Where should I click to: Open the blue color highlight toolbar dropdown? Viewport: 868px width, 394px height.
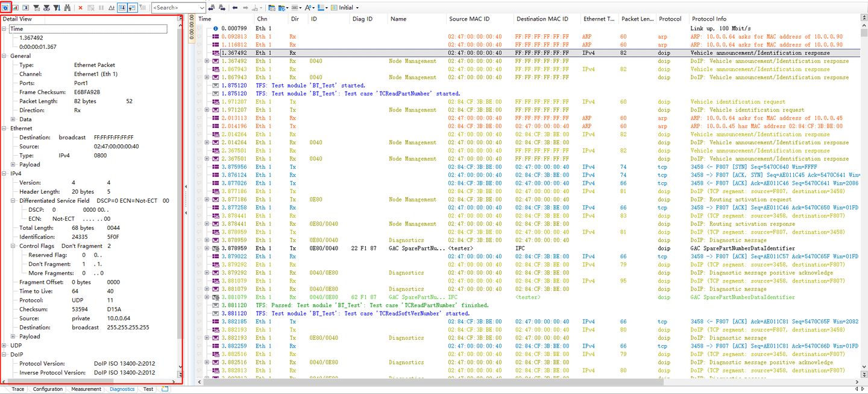click(x=323, y=8)
